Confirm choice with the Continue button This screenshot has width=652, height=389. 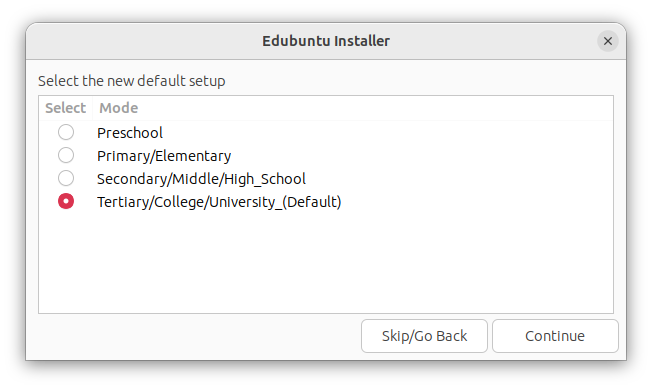coord(555,336)
